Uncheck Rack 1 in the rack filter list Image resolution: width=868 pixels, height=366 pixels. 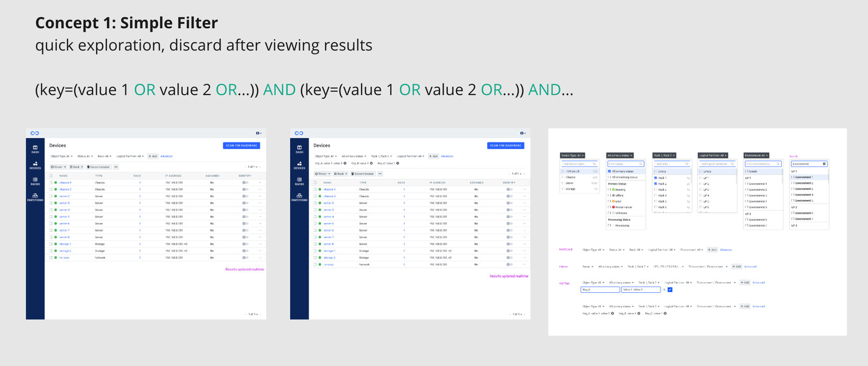(x=656, y=178)
